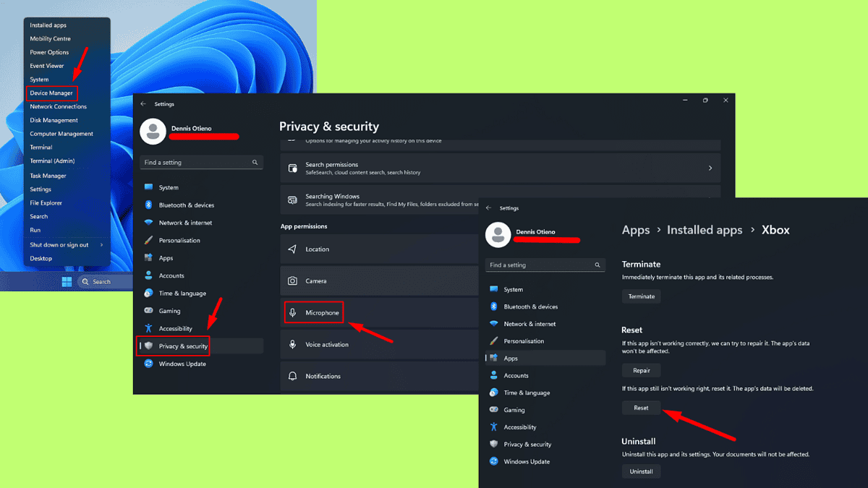Screen dimensions: 868x488
Task: Click the Reset button for Xbox
Action: click(641, 408)
